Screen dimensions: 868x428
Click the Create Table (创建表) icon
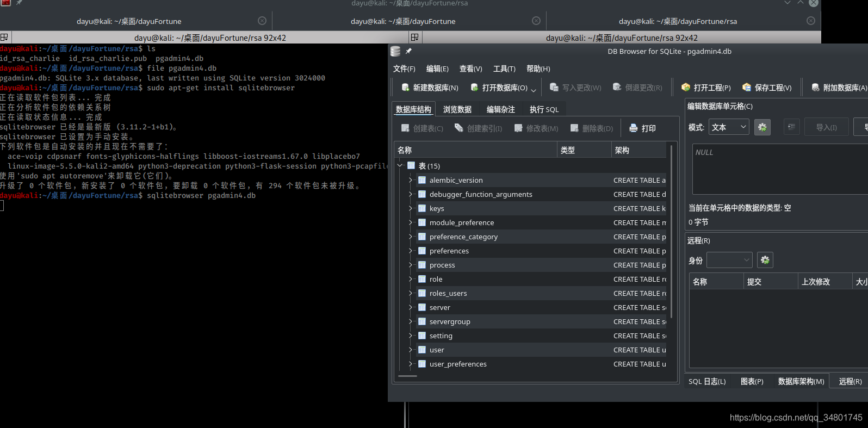tap(405, 128)
